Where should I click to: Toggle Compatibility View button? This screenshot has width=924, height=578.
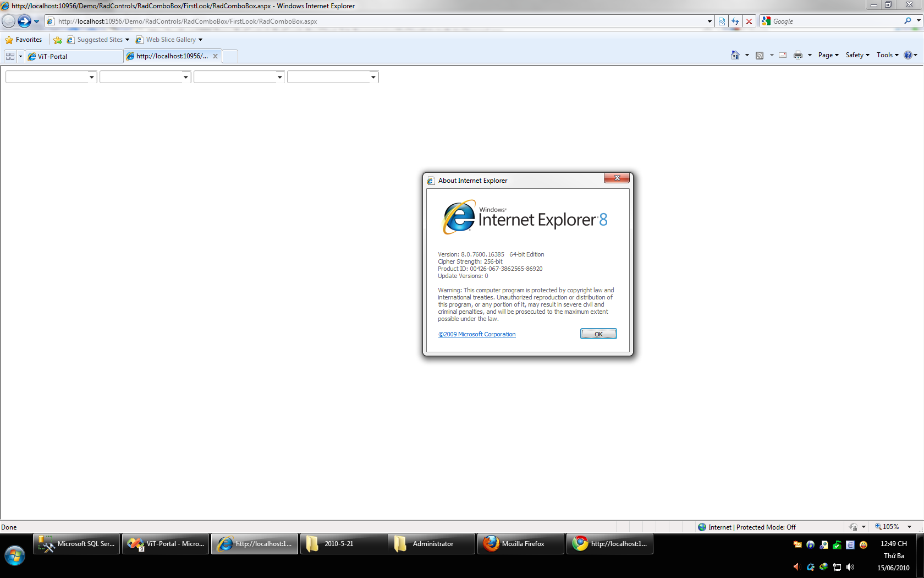pyautogui.click(x=722, y=21)
